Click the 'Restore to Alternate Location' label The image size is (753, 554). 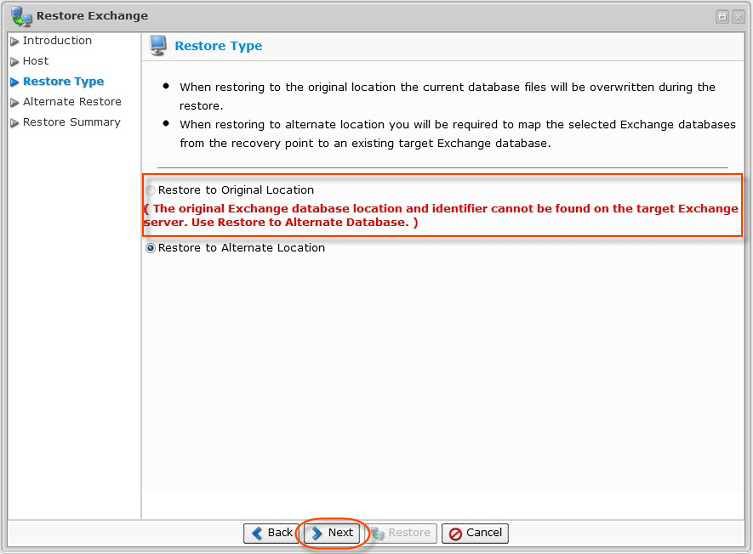click(x=242, y=248)
